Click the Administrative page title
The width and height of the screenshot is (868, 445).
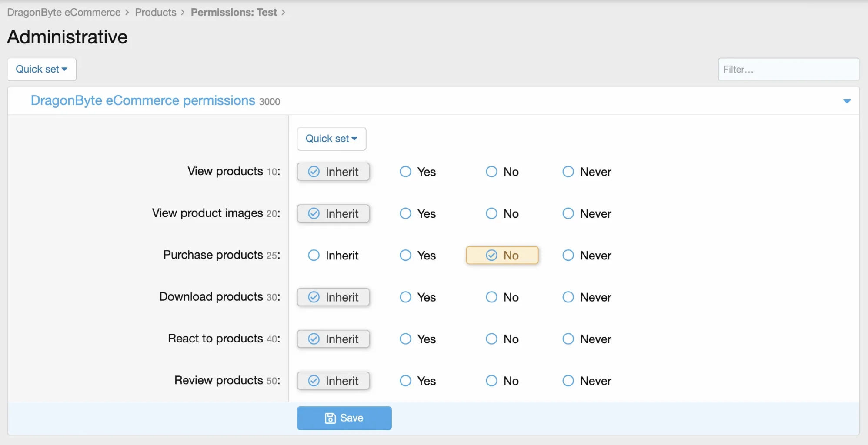coord(67,37)
